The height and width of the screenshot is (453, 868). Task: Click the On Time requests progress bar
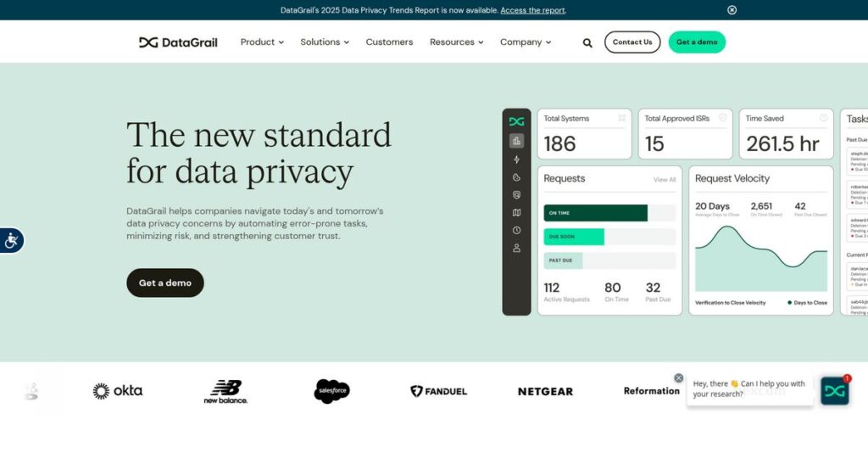(595, 213)
